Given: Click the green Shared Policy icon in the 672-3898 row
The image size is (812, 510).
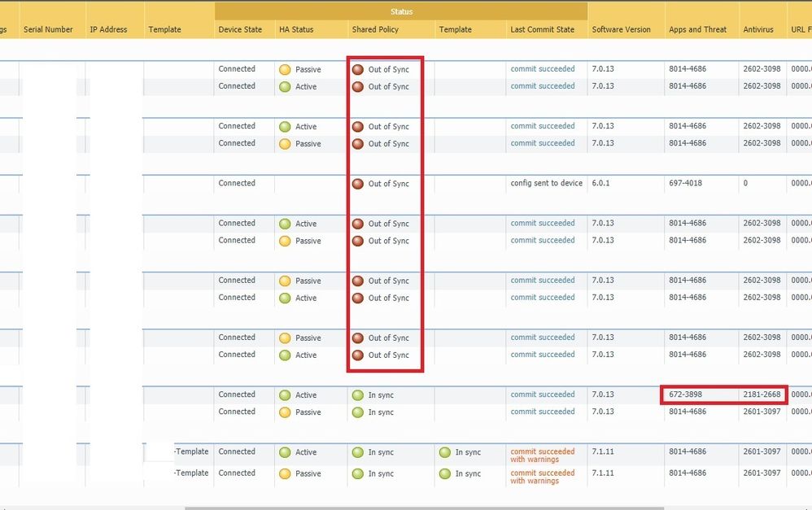Looking at the screenshot, I should 358,395.
